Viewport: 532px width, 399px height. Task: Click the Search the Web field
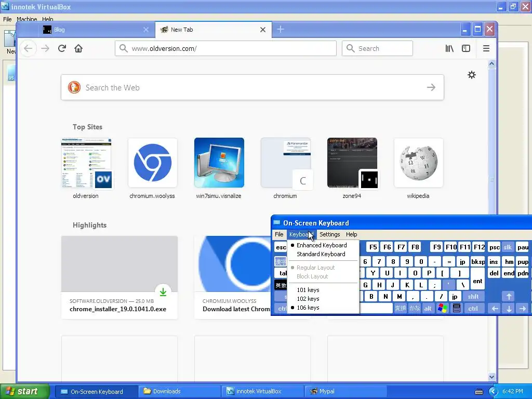[252, 87]
